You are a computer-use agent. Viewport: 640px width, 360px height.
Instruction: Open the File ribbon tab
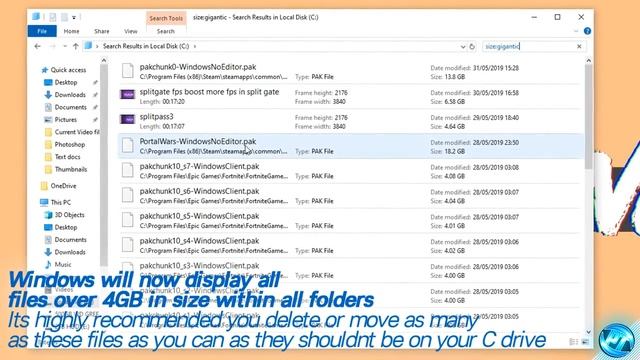click(42, 31)
